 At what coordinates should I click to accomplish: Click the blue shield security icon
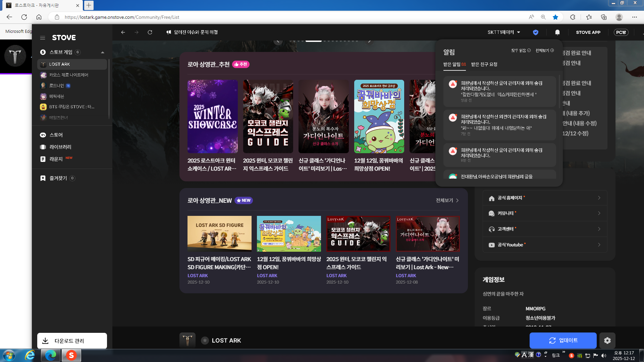tap(535, 32)
